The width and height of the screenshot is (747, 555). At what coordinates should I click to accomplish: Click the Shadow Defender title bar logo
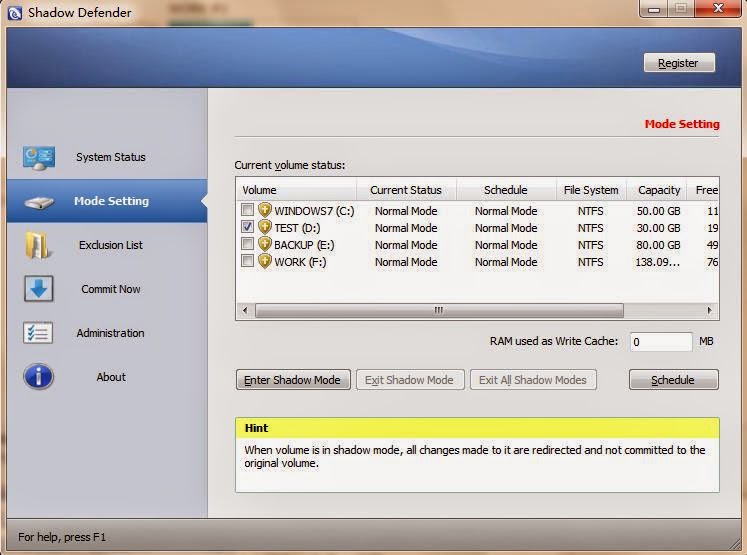[15, 13]
